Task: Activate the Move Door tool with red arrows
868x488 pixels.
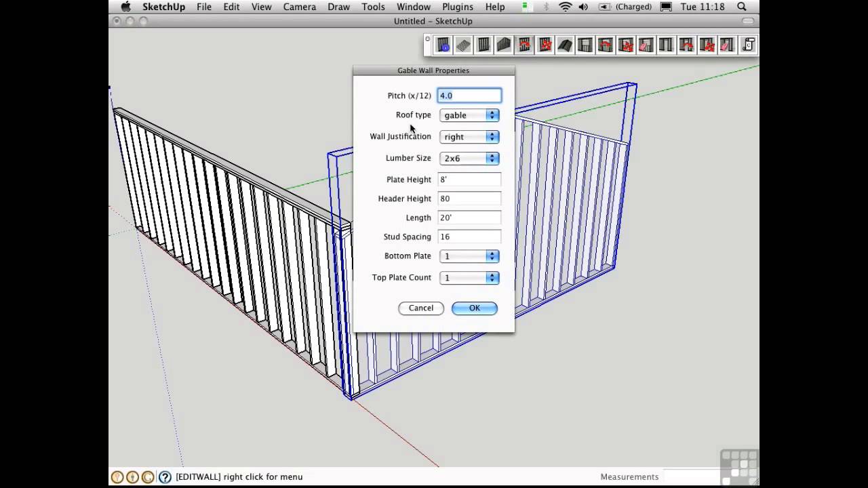Action: pyautogui.click(x=707, y=45)
